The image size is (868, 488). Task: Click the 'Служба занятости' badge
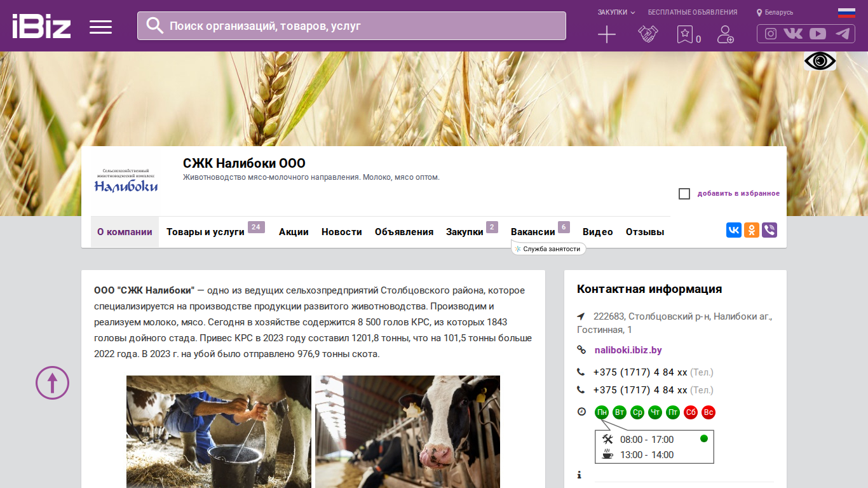point(548,249)
